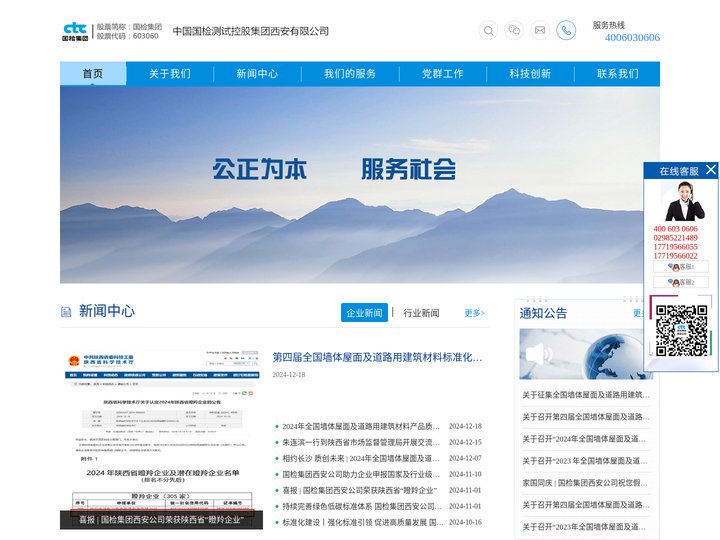The image size is (720, 540).
Task: Click the 通知公告 section heading
Action: tap(543, 313)
